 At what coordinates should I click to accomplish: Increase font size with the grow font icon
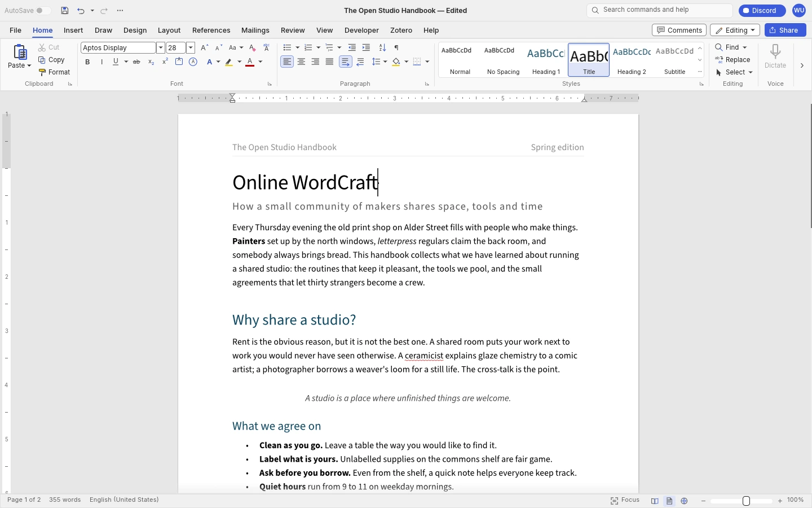pyautogui.click(x=205, y=47)
